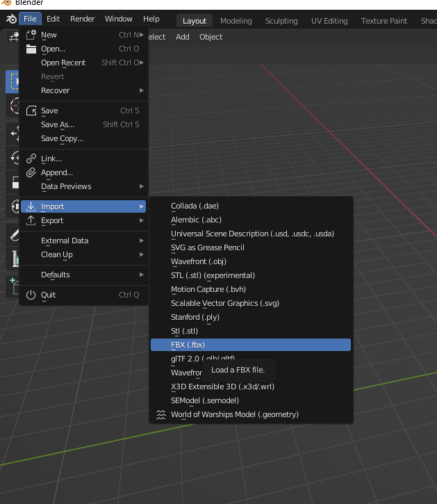Import FBX (.fbx) file
The height and width of the screenshot is (504, 437).
[251, 345]
